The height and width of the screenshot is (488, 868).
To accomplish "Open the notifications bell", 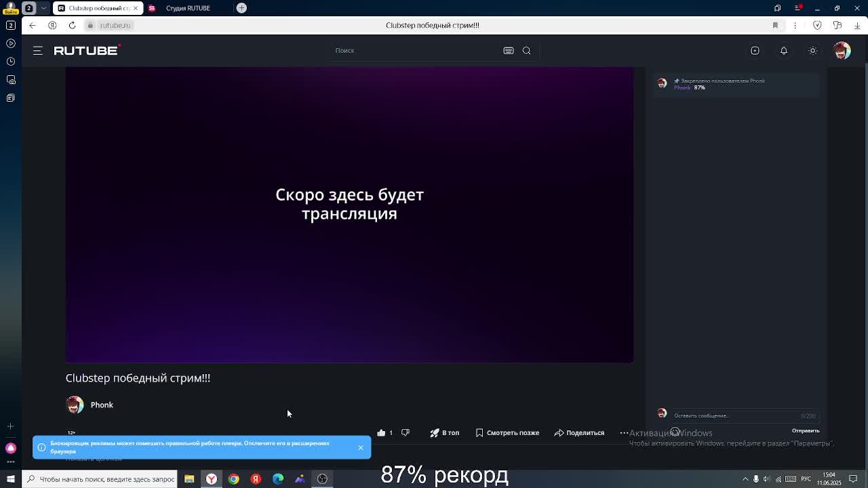I will pos(784,50).
